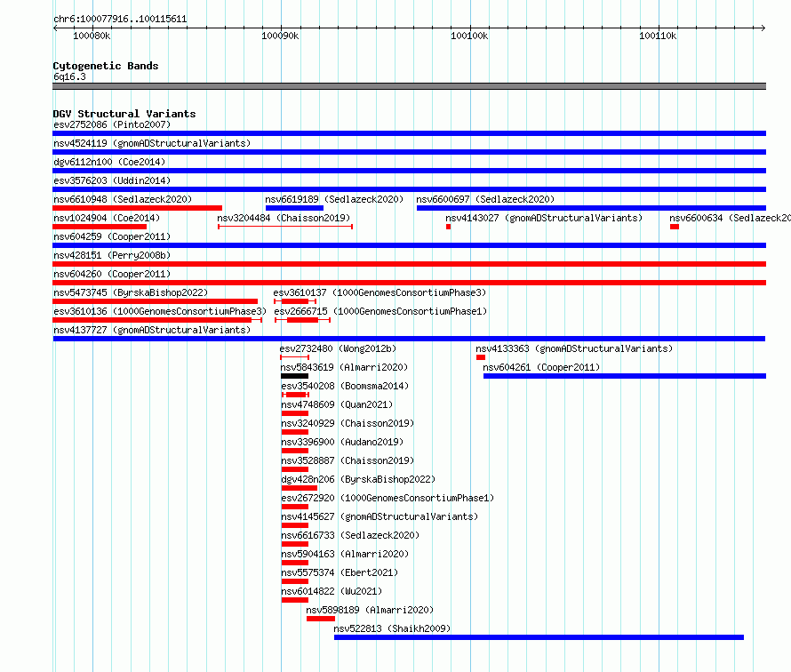The image size is (791, 672).
Task: Click the nsv3240929 (Chaisson2019) label
Action: click(x=348, y=423)
